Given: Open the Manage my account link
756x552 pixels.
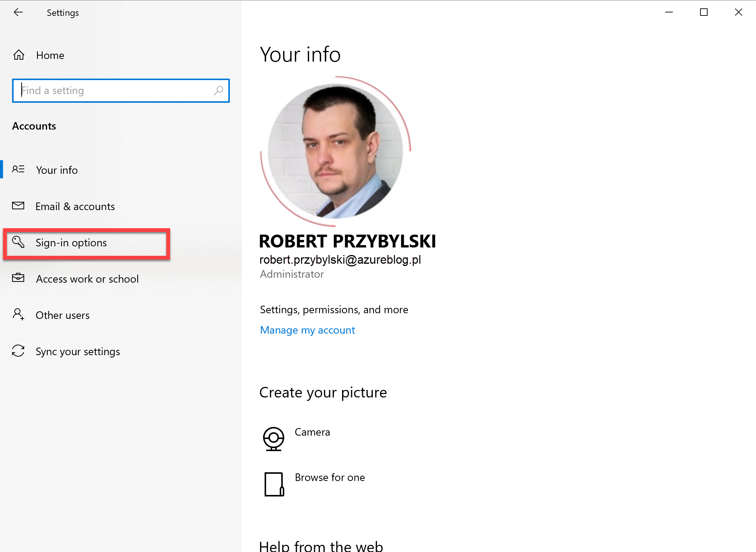Looking at the screenshot, I should click(307, 330).
